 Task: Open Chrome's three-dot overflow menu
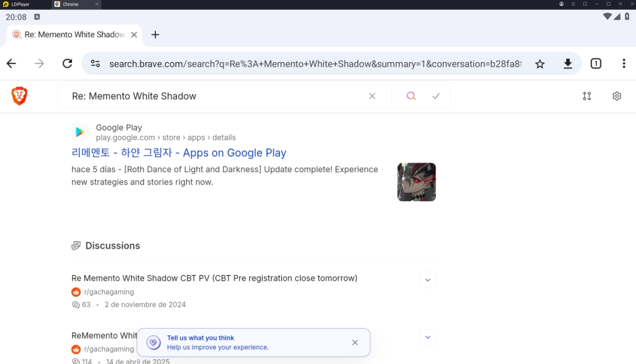pos(624,64)
